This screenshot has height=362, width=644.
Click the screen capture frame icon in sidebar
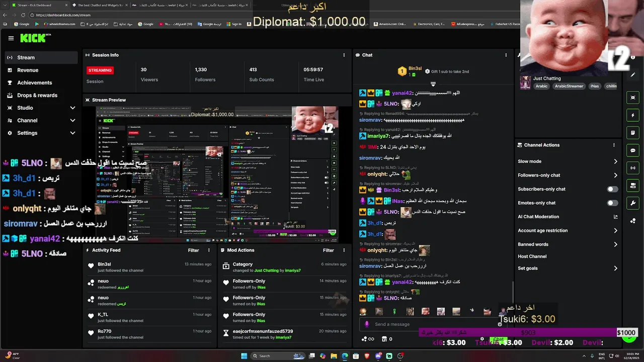point(633,98)
